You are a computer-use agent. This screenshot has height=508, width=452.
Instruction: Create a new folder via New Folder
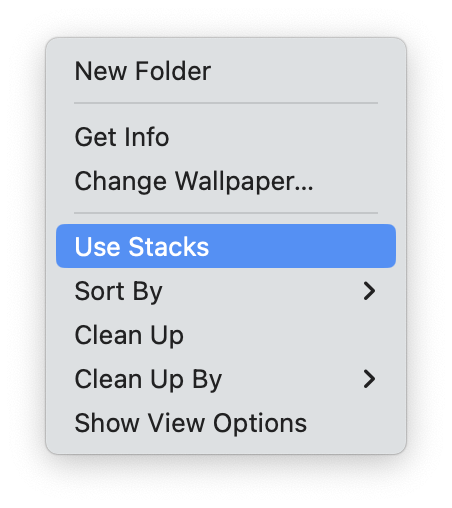226,71
